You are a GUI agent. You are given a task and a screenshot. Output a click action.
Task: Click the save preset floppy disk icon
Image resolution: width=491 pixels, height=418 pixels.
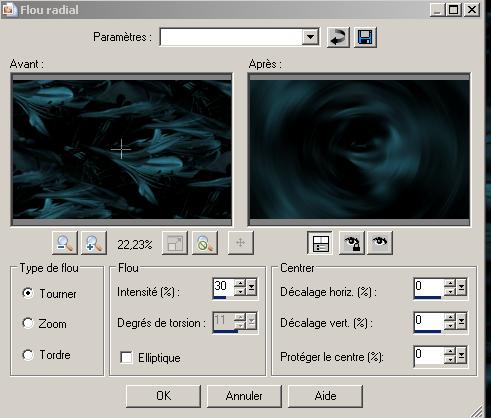click(365, 37)
